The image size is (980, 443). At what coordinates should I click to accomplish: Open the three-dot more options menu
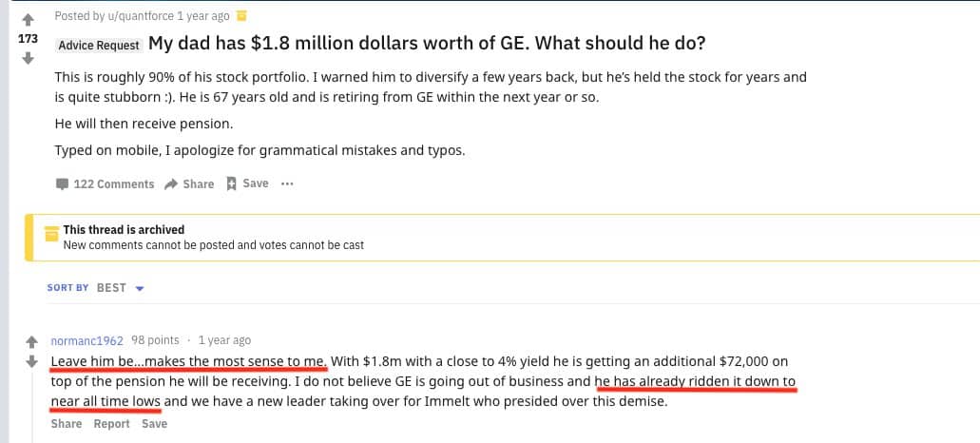(x=287, y=183)
